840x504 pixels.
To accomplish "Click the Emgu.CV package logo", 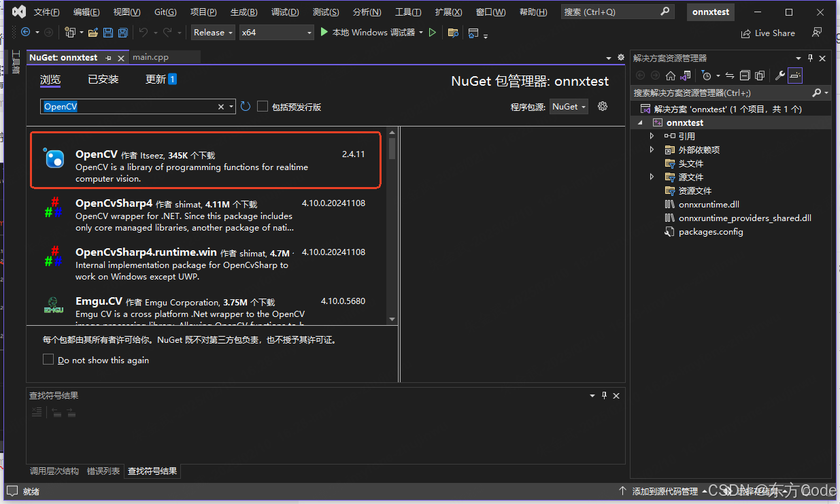I will tap(54, 305).
